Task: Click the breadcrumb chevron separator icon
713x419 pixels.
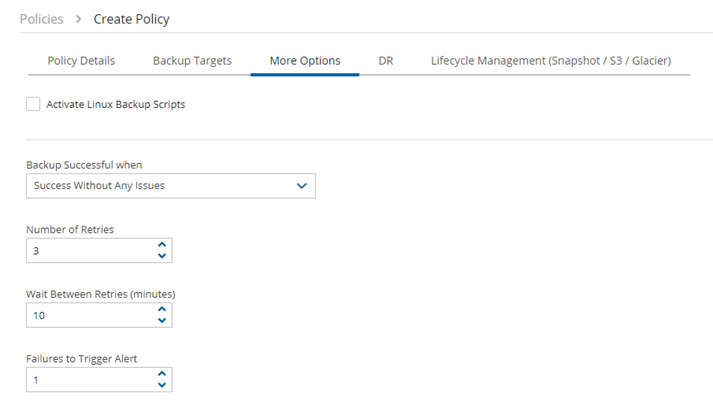Action: 79,19
